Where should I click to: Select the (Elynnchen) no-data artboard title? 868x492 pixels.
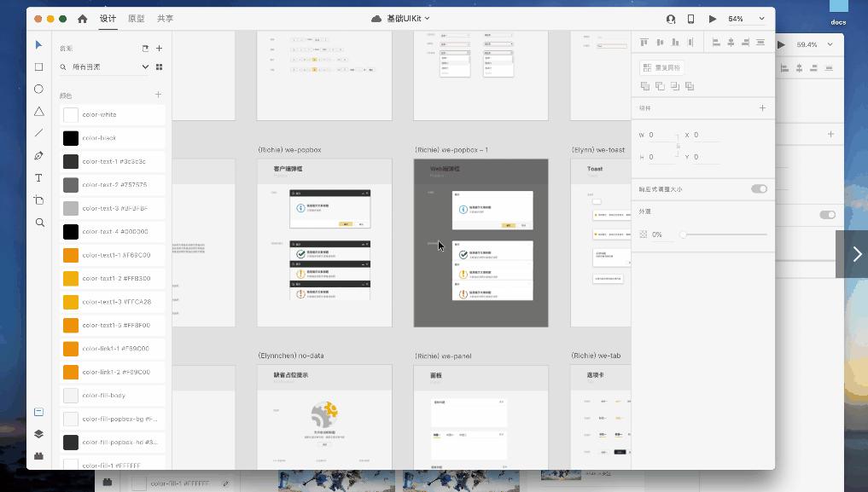[291, 356]
